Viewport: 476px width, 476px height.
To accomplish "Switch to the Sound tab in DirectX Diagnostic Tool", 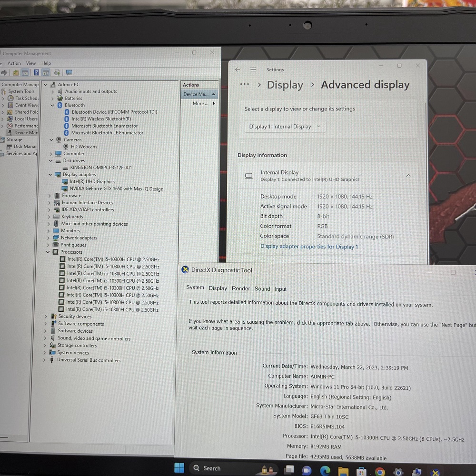I will pyautogui.click(x=262, y=289).
